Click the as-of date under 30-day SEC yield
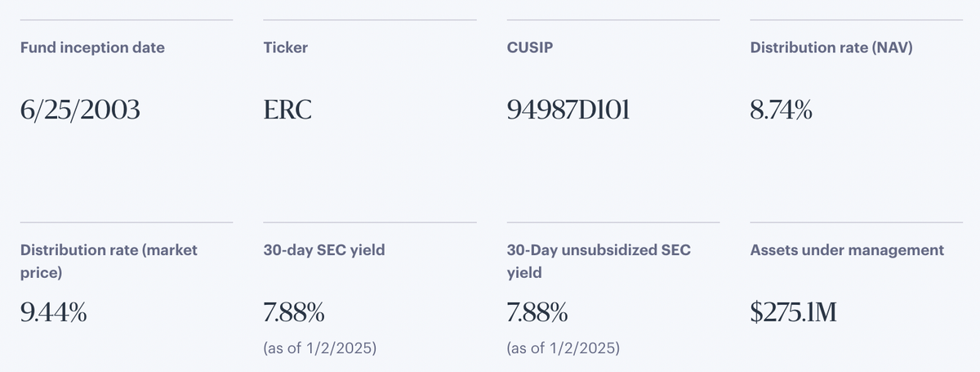 (x=319, y=349)
